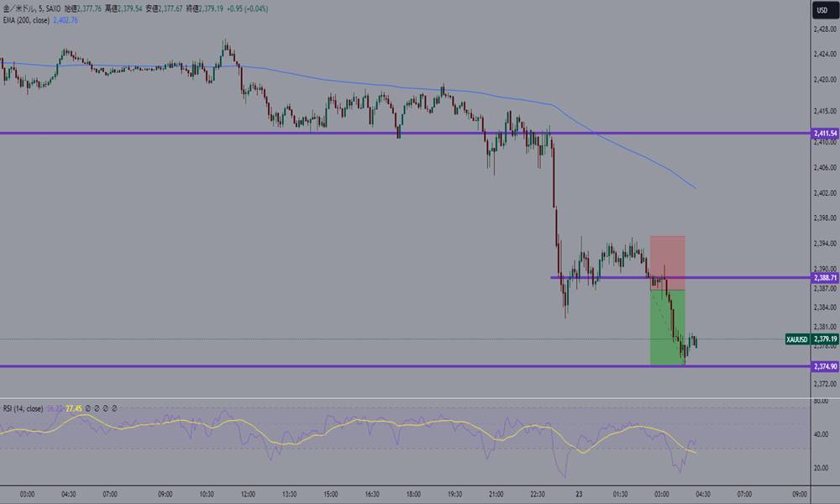The image size is (840, 504).
Task: Click the 2,388.71 horizontal line price label
Action: pos(824,277)
